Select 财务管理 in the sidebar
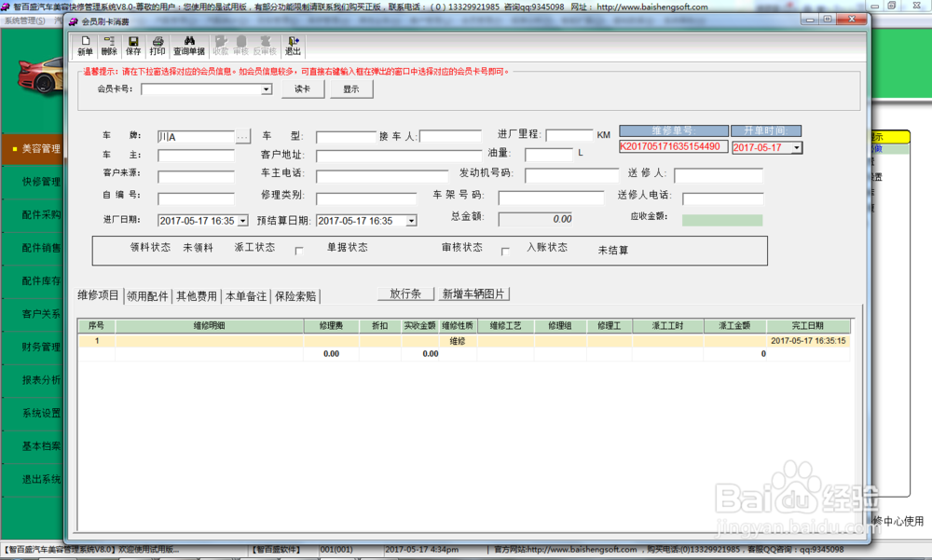Viewport: 932px width, 560px height. pyautogui.click(x=34, y=347)
